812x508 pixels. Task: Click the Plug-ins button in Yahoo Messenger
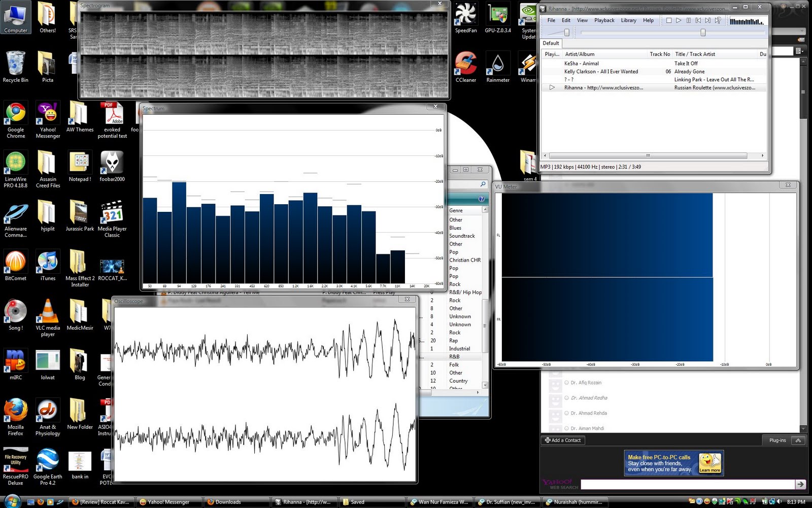point(777,440)
